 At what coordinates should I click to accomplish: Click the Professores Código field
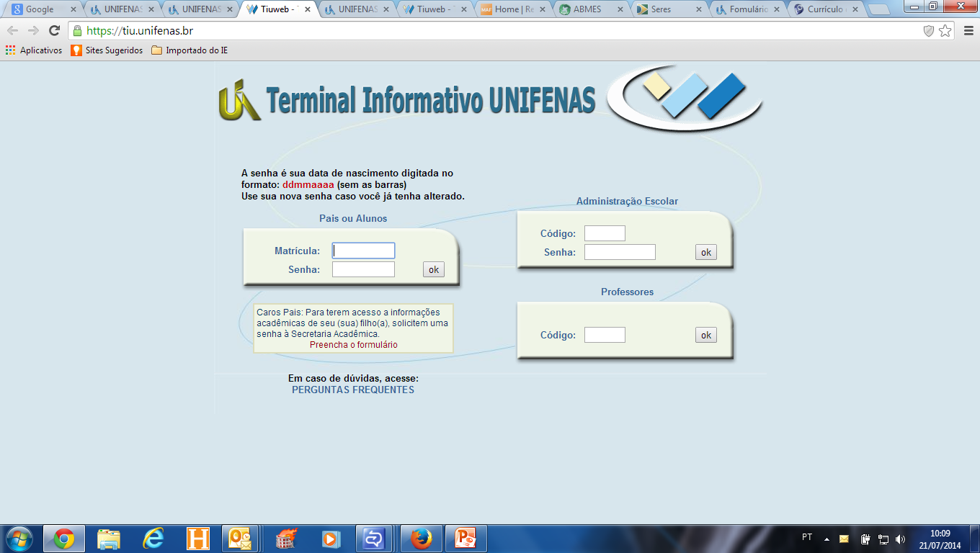pos(605,335)
